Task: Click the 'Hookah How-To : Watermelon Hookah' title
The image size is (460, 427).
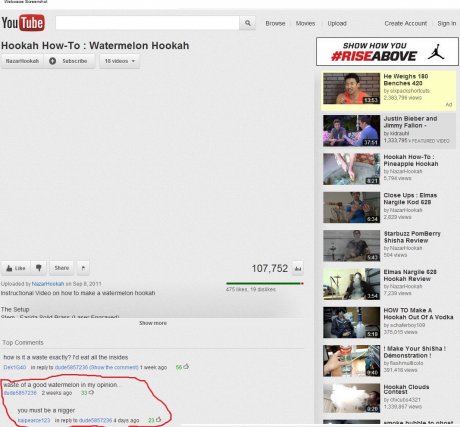Action: click(95, 45)
